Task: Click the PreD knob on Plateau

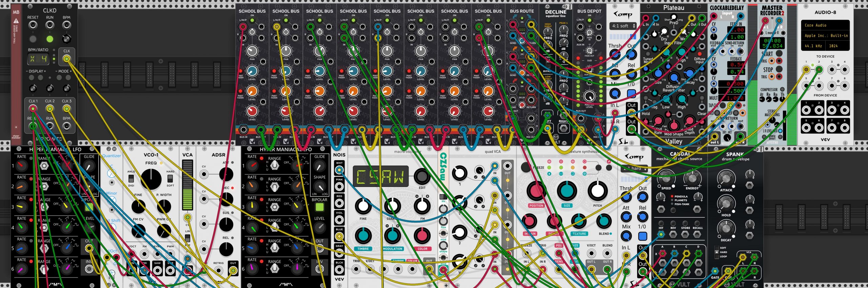Action: point(674,17)
